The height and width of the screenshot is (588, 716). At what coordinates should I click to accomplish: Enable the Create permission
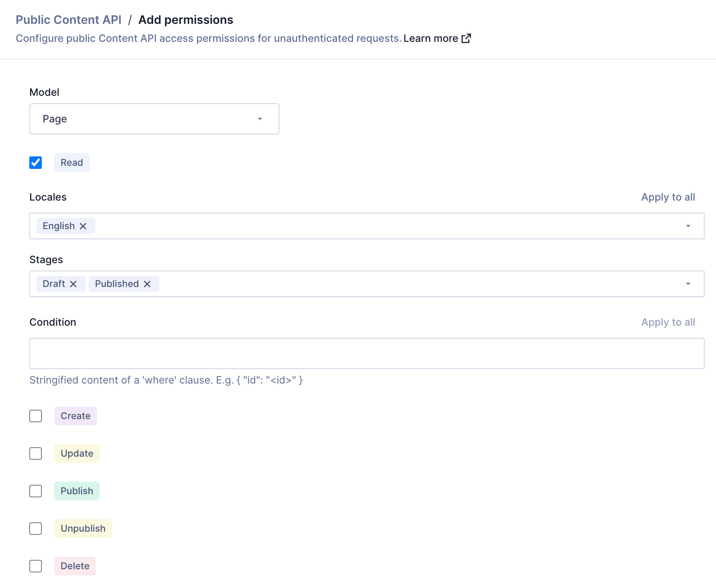coord(36,416)
